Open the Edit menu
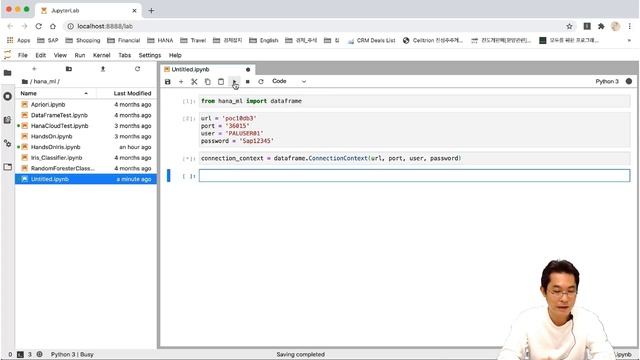The image size is (640, 360). [41, 55]
